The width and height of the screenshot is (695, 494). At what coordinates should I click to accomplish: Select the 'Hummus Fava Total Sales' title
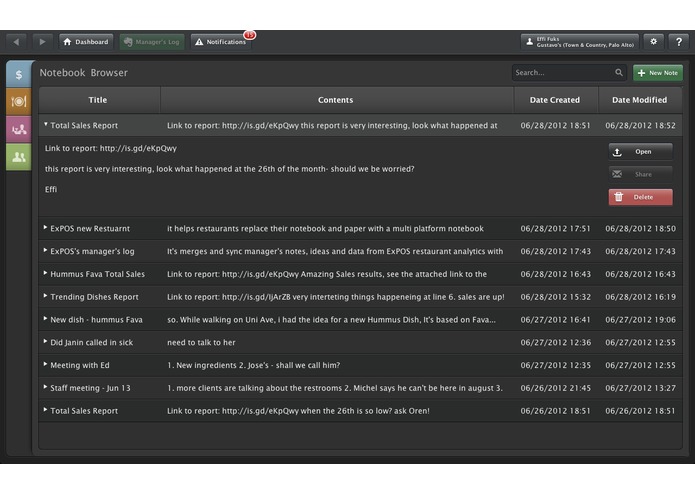[x=98, y=274]
